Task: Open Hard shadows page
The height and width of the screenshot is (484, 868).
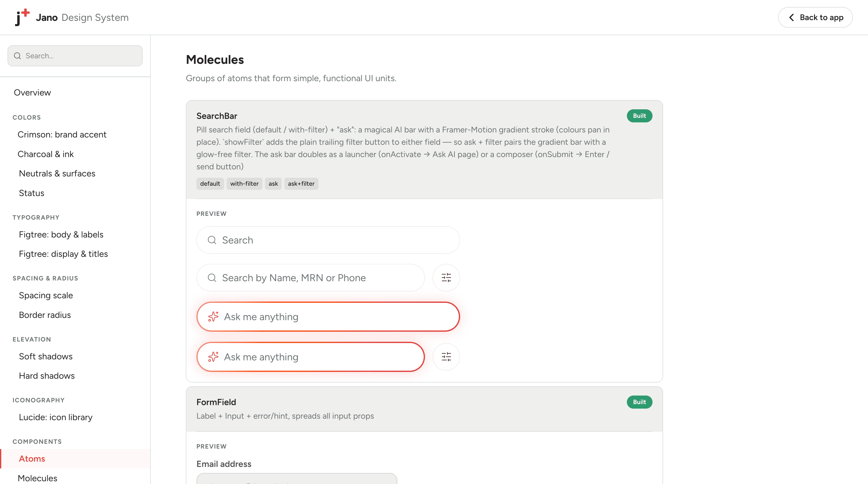Action: point(47,375)
